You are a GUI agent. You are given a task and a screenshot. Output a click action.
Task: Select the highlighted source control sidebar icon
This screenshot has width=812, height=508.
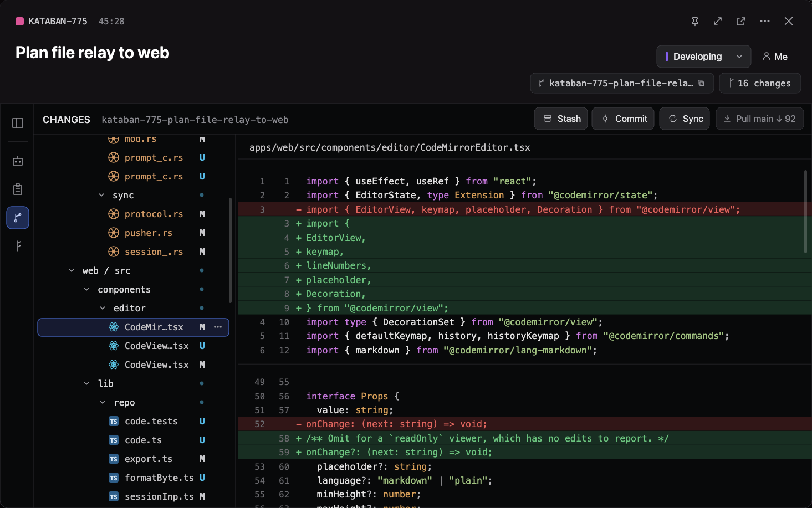18,218
